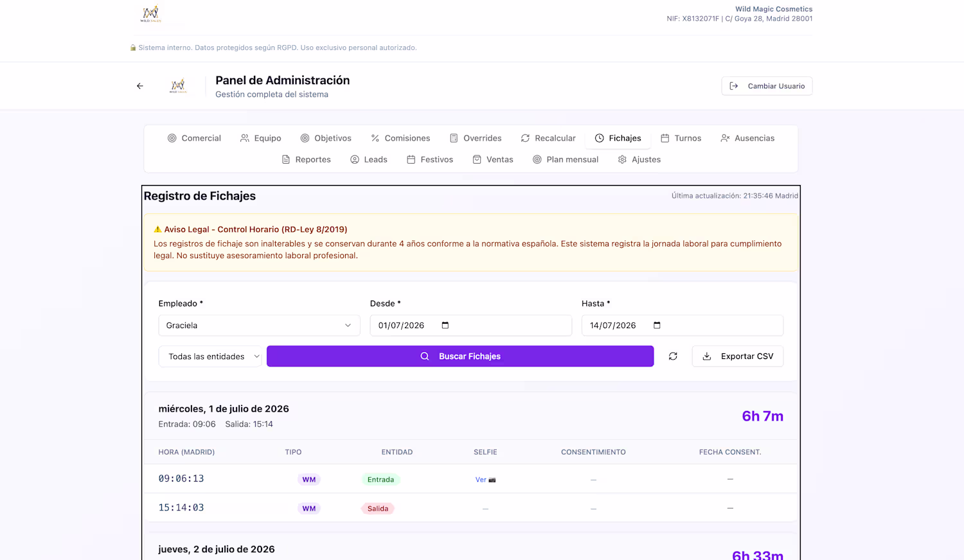The image size is (964, 560).
Task: Click the 15:14:03 time cell
Action: 181,508
